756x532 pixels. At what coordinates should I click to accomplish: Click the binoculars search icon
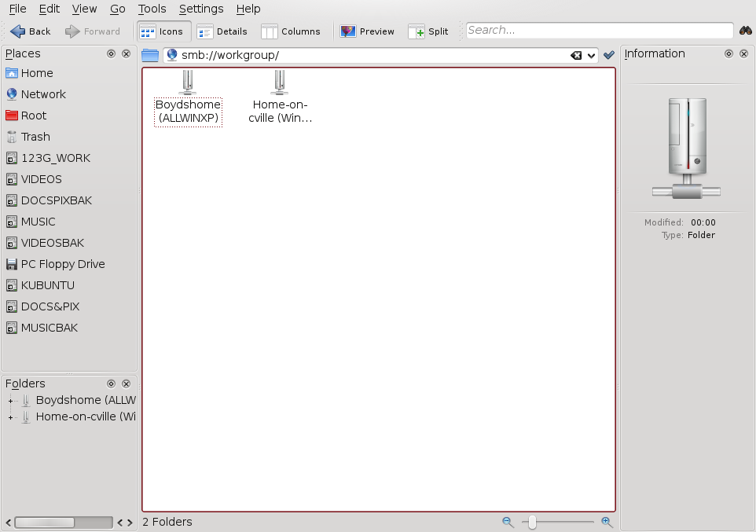(x=746, y=31)
